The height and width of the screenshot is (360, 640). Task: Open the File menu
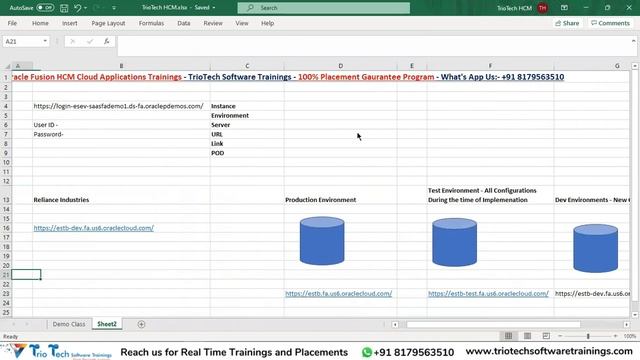tap(12, 23)
